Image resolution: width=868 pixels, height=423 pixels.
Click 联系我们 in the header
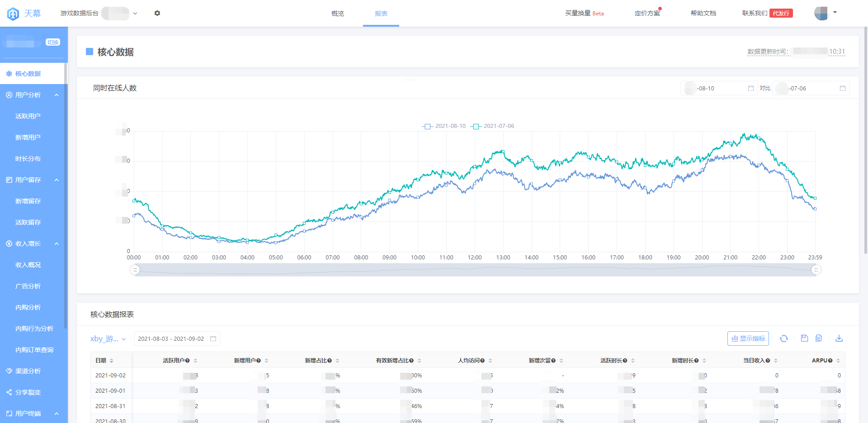click(x=755, y=13)
